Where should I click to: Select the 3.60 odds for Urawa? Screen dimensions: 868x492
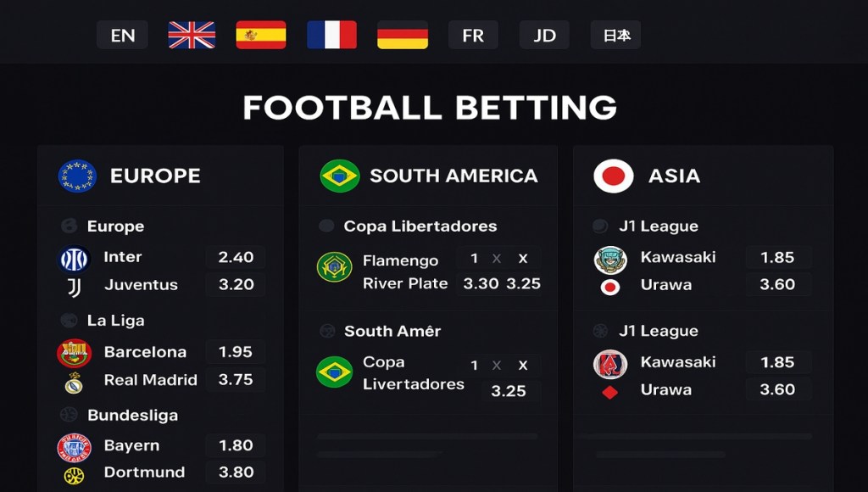(x=778, y=284)
